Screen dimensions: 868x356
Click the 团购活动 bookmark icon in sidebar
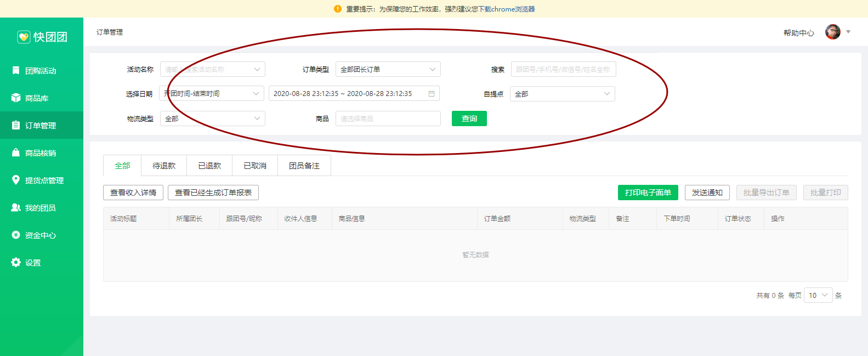16,70
